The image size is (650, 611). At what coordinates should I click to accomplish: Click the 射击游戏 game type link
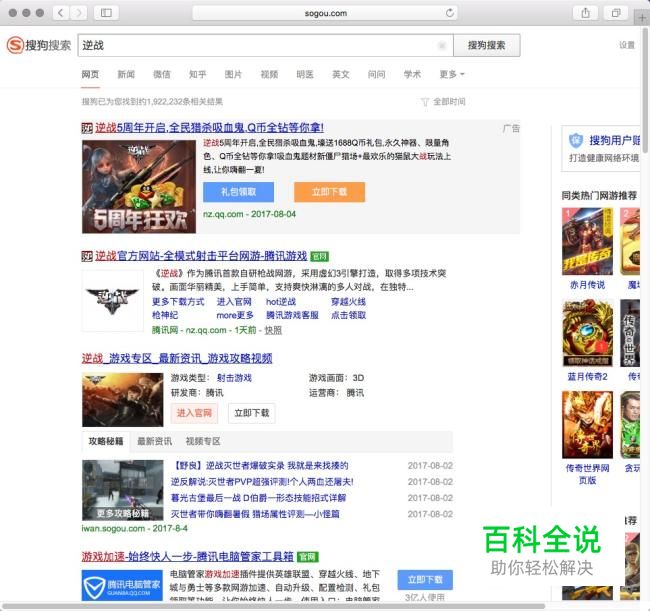[x=234, y=378]
